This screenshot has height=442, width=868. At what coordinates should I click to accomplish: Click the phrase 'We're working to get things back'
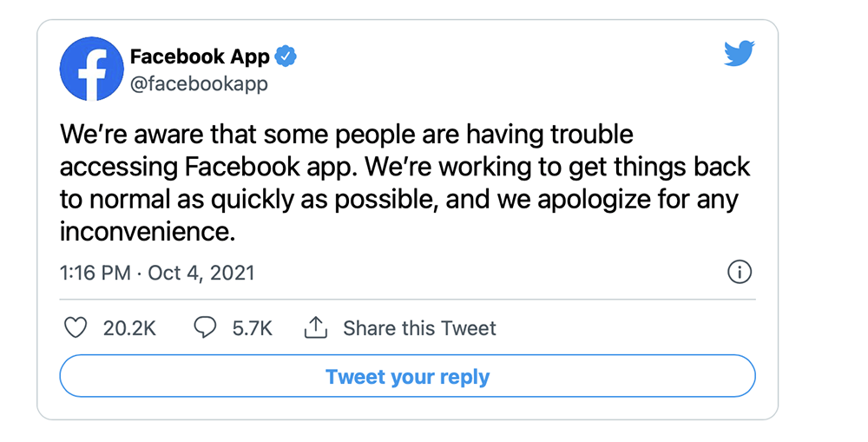tap(557, 168)
